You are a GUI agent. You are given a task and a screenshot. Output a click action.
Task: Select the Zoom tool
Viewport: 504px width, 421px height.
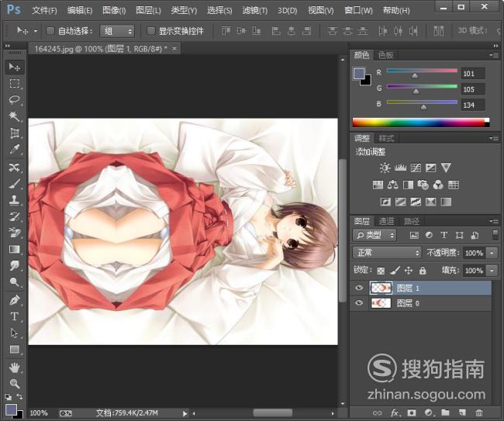pos(14,384)
